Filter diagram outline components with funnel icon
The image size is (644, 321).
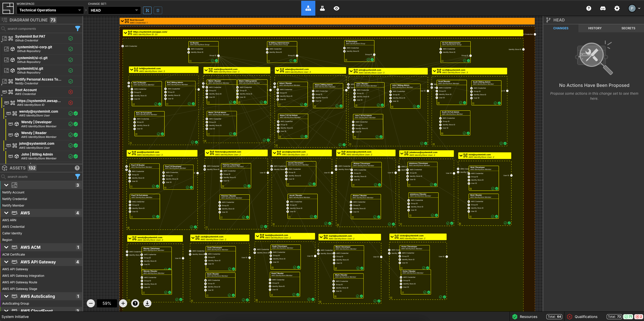pos(78,29)
